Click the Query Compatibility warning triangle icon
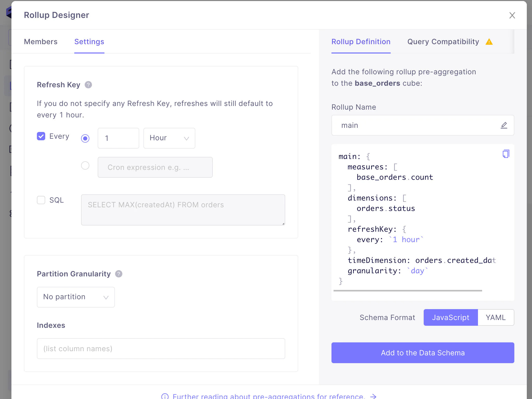Screen dimensions: 532x399 [489, 42]
